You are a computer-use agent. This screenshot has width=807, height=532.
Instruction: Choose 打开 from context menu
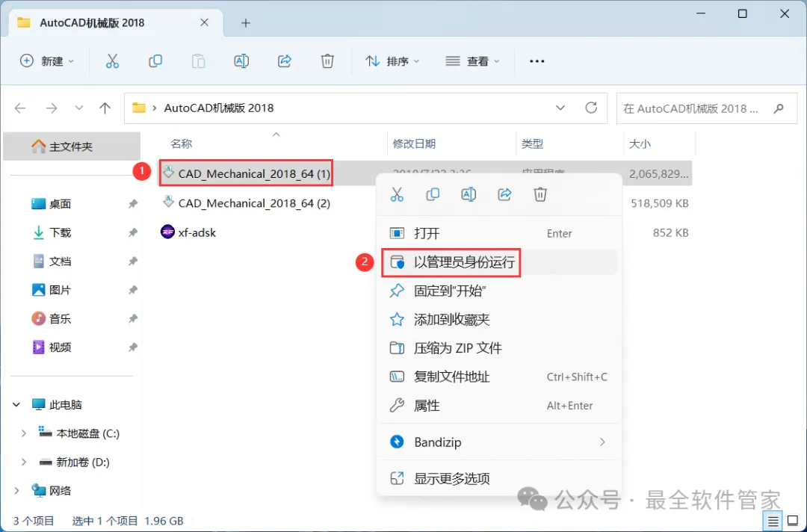[x=498, y=234]
